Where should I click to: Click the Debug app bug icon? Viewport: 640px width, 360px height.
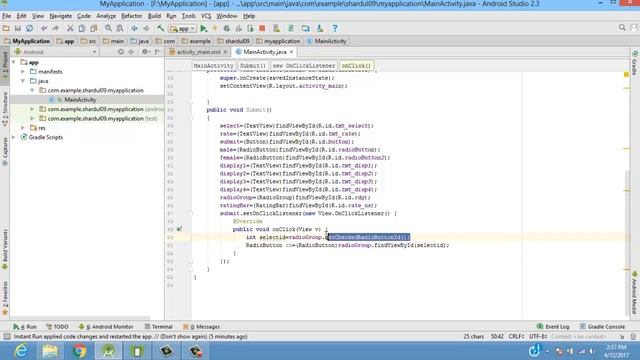click(x=227, y=28)
